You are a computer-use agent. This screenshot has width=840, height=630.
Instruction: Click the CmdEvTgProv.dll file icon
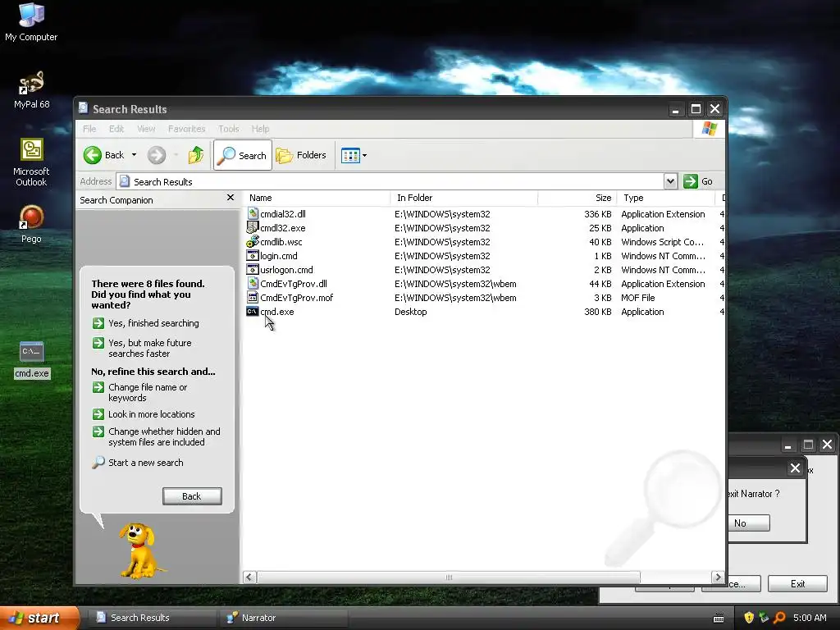253,283
